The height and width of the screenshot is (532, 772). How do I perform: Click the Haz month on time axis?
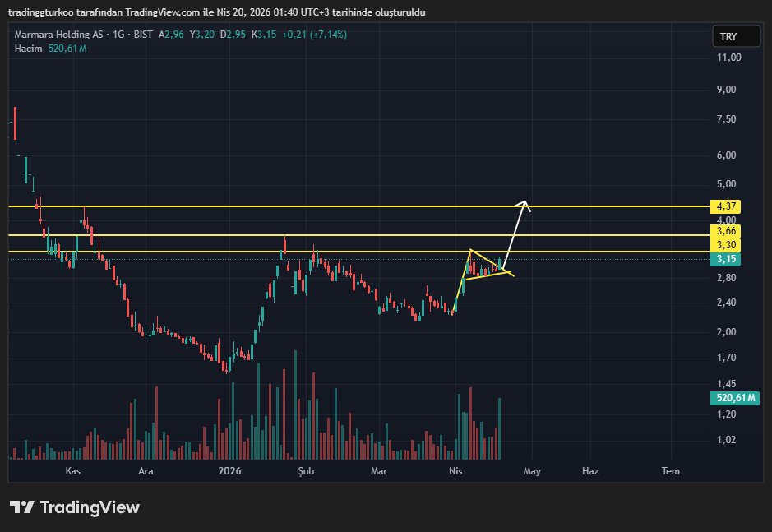(x=590, y=471)
